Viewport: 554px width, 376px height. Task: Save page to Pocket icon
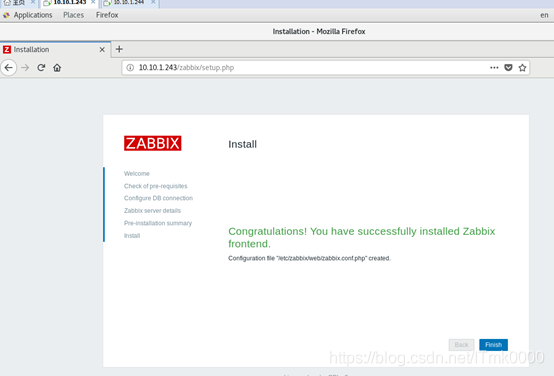tap(508, 67)
